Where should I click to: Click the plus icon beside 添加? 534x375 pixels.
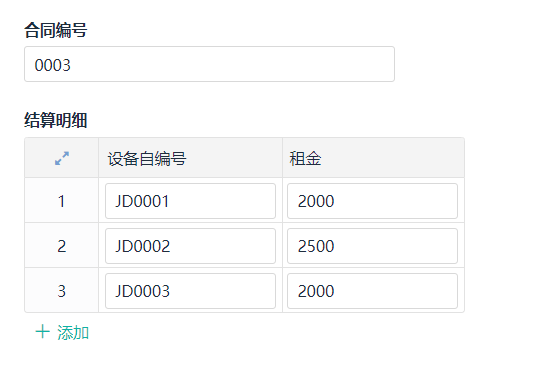click(43, 332)
